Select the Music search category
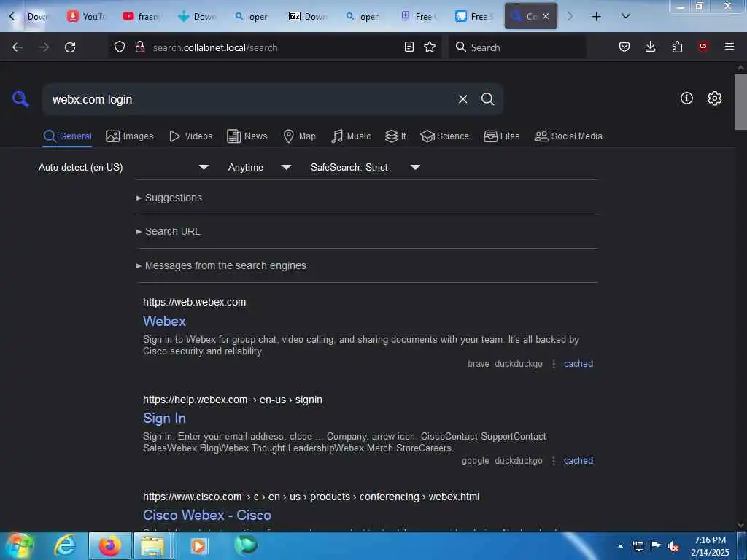747x560 pixels. click(351, 136)
